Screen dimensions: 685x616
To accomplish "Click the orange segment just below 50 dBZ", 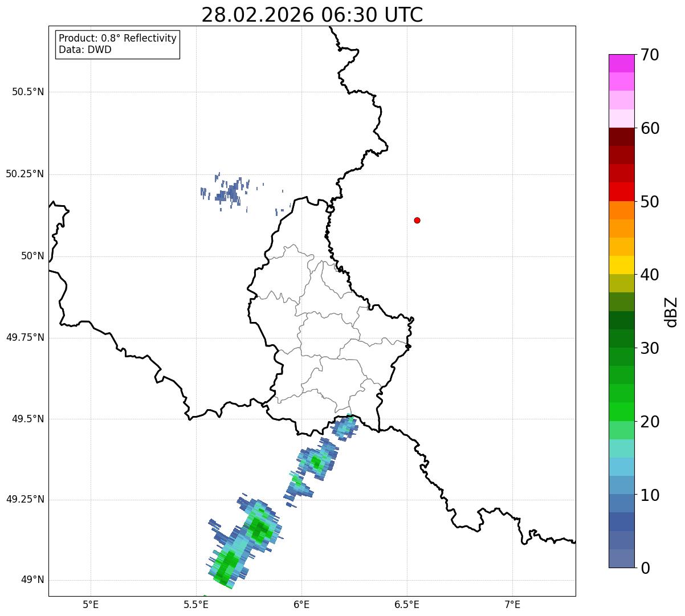I will pos(621,210).
